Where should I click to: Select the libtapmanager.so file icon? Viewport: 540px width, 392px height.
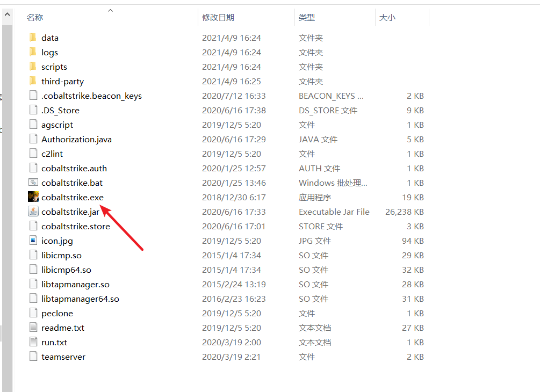tap(33, 284)
